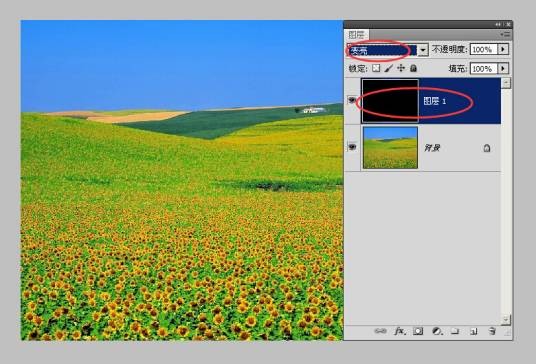Toggle the lock all padlock icon
The width and height of the screenshot is (536, 364).
pyautogui.click(x=413, y=68)
